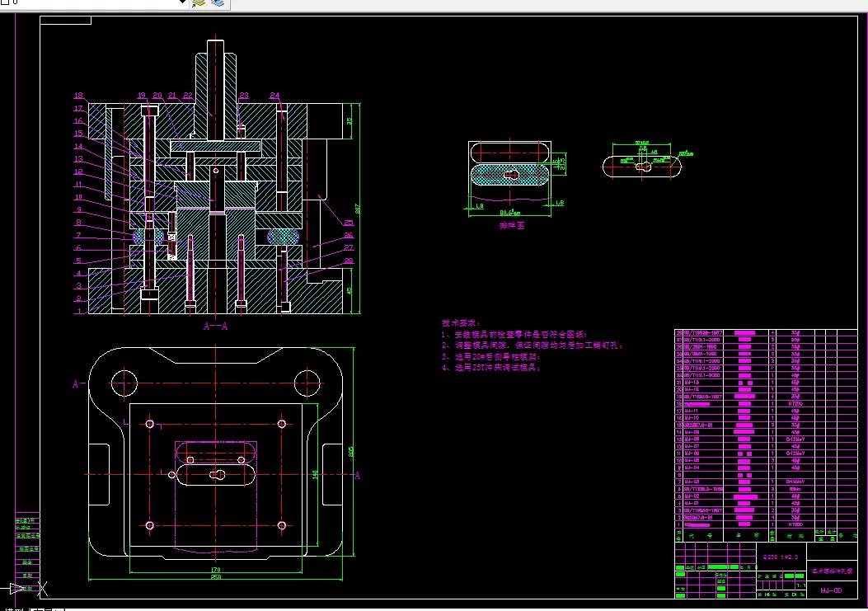Select the 207 height dimension text
The width and height of the screenshot is (868, 611).
click(x=358, y=209)
